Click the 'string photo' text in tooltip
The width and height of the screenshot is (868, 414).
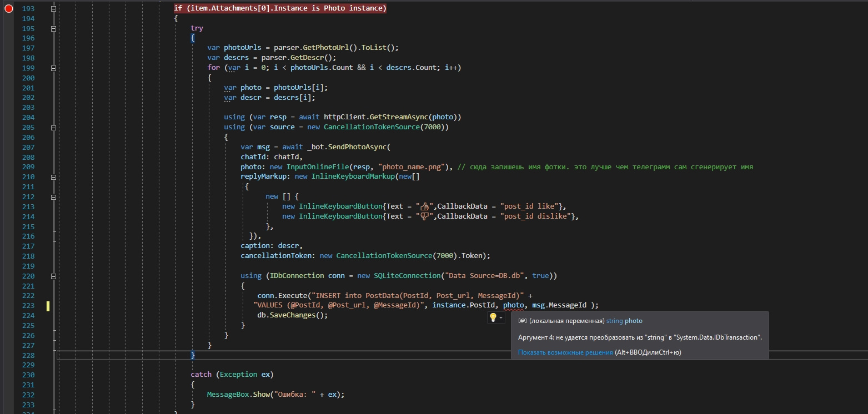[624, 321]
